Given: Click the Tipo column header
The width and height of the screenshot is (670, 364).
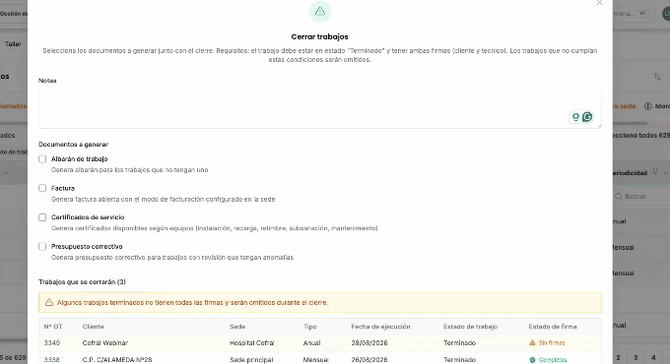Looking at the screenshot, I should click(x=310, y=326).
